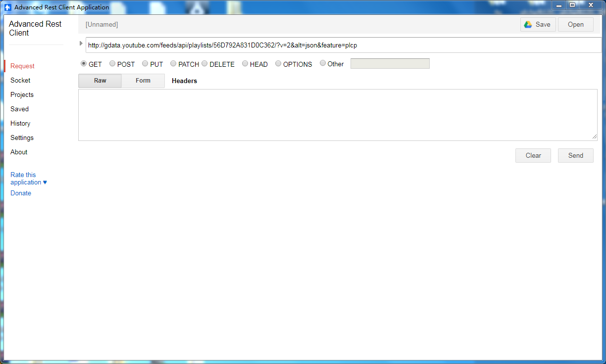Click the Google Drive icon on Save
Viewport: 606px width, 364px height.
[x=528, y=24]
